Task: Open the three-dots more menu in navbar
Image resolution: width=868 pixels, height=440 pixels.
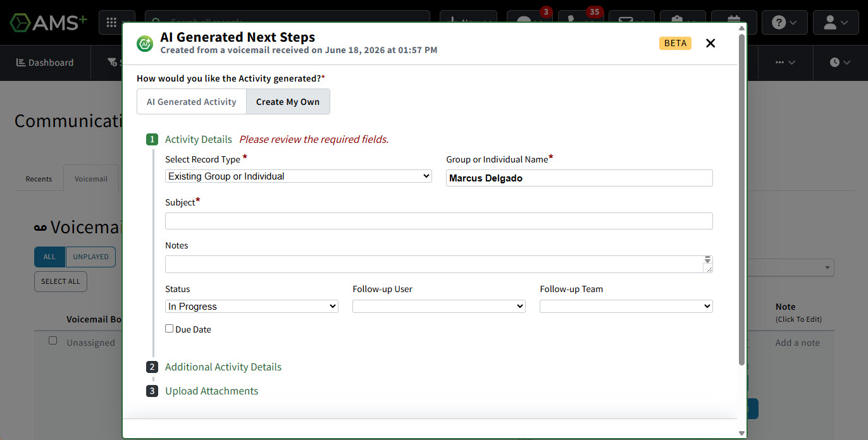Action: (x=784, y=63)
